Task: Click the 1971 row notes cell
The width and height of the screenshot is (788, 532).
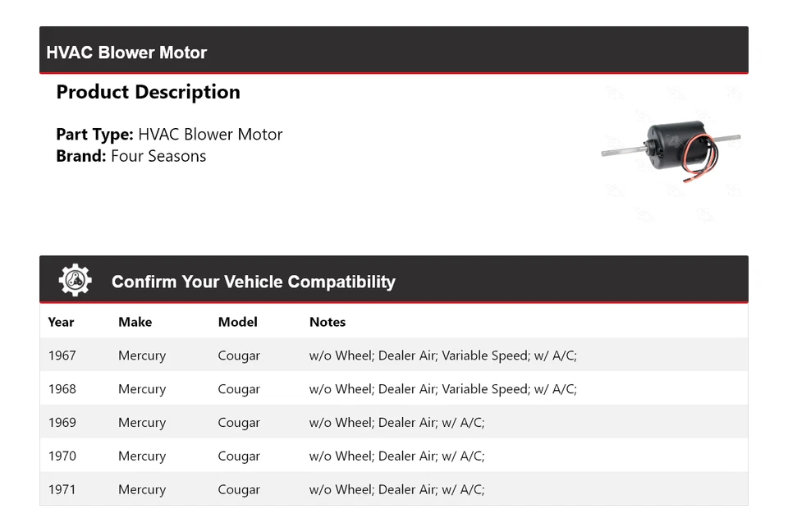Action: tap(396, 490)
